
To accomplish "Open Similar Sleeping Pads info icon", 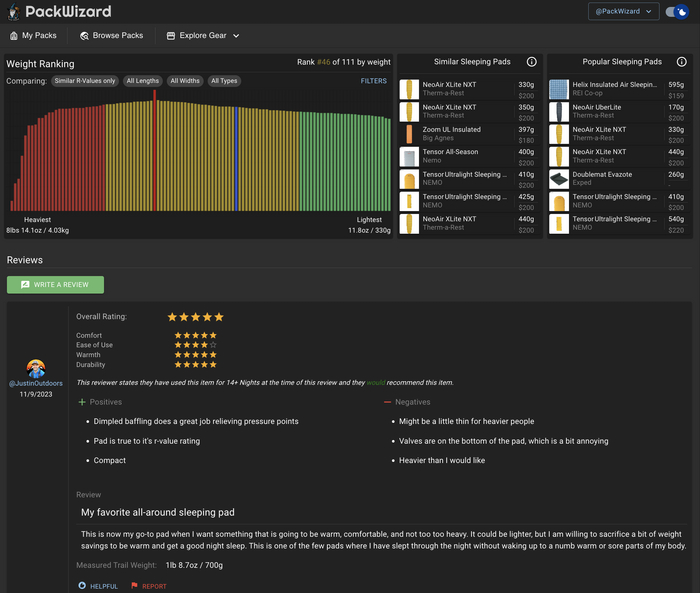I will coord(531,62).
